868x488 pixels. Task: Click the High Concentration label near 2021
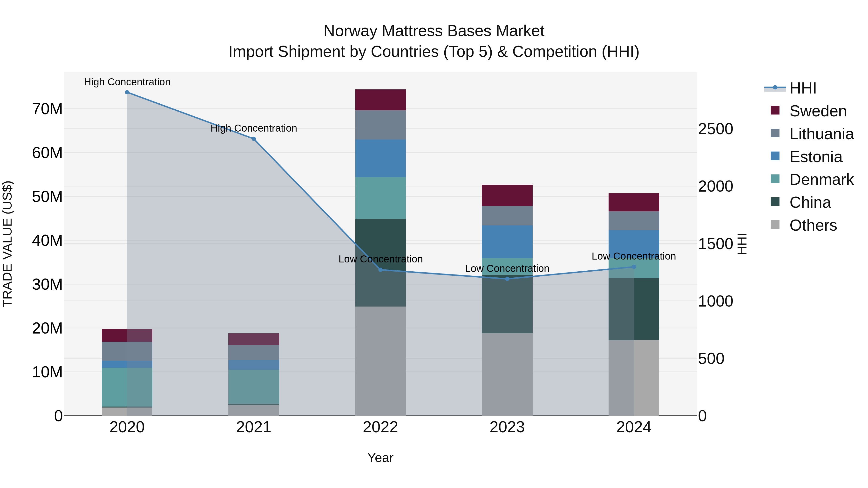(254, 128)
